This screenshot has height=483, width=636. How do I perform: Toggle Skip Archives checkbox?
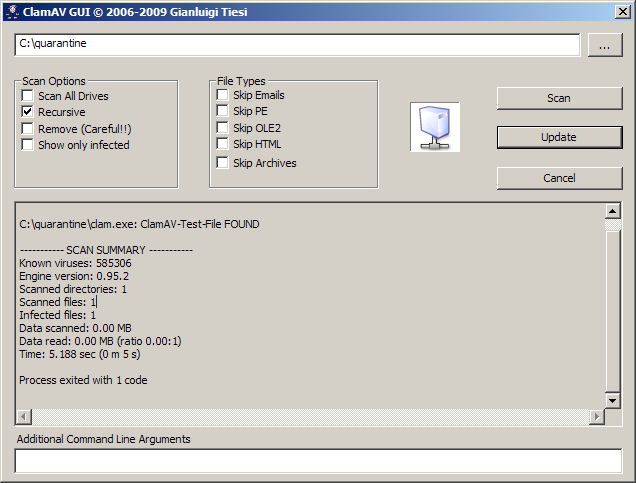tap(222, 163)
